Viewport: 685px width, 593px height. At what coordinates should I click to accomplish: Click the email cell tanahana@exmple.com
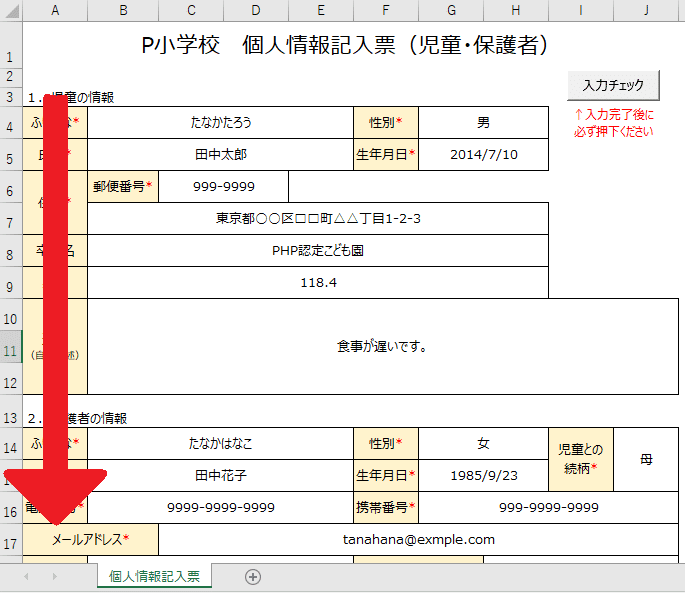[419, 540]
